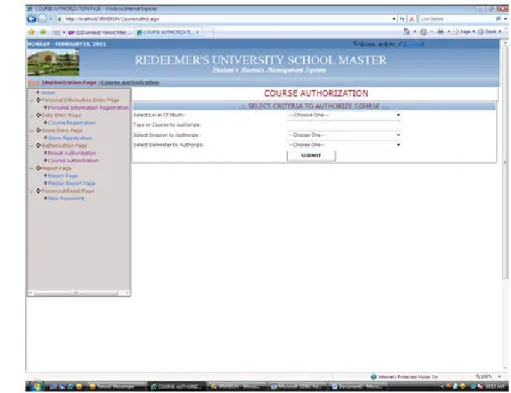The image size is (511, 393).
Task: Switch to the Yahoo Mail browser tab
Action: [x=99, y=32]
